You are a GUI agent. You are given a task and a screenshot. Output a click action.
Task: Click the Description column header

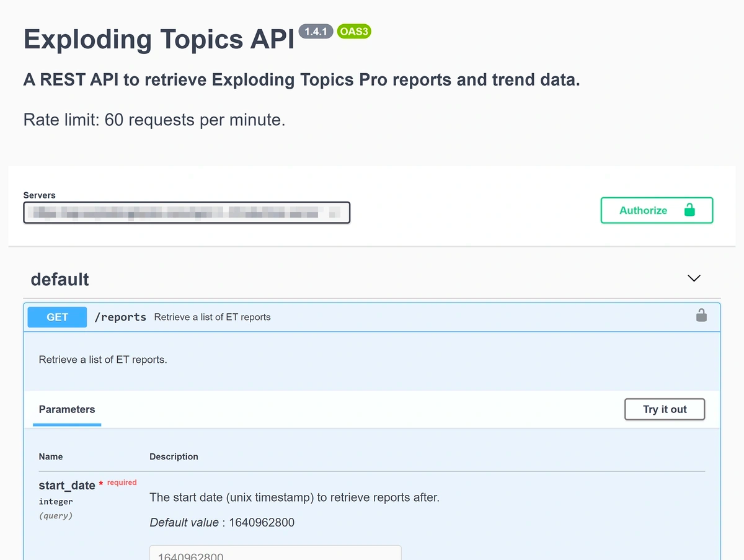point(174,456)
